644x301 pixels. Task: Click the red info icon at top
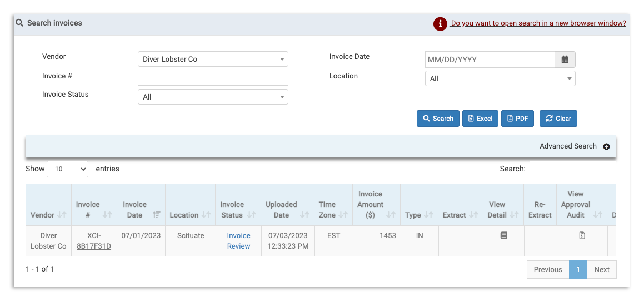point(440,24)
